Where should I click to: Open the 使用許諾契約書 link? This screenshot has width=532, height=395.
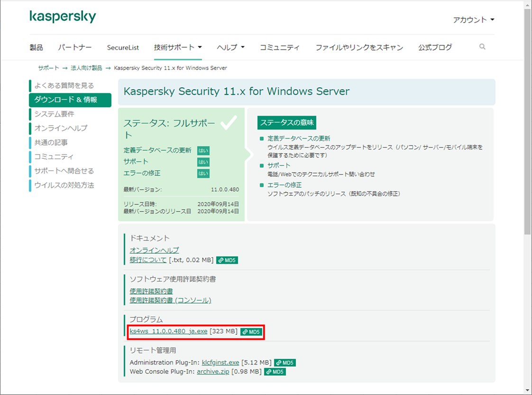151,291
